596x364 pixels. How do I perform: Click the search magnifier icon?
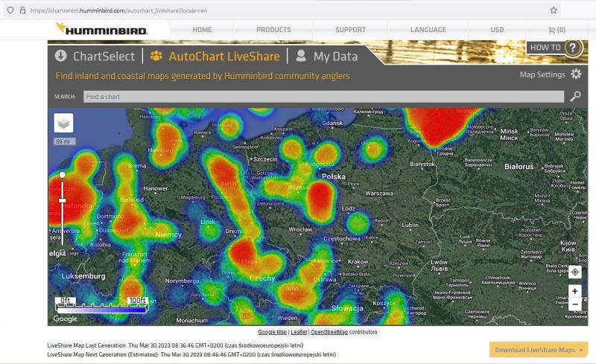(575, 97)
